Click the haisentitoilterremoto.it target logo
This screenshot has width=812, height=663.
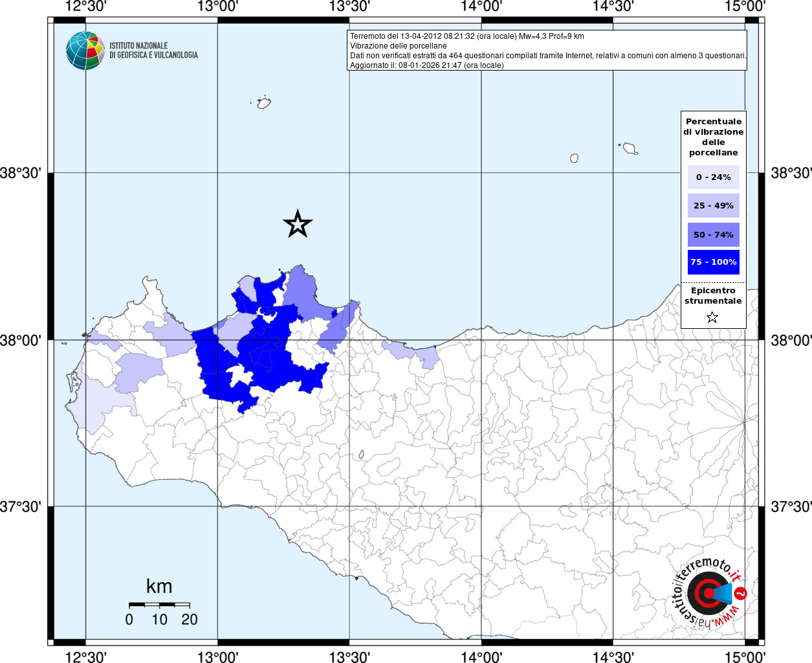point(709,592)
